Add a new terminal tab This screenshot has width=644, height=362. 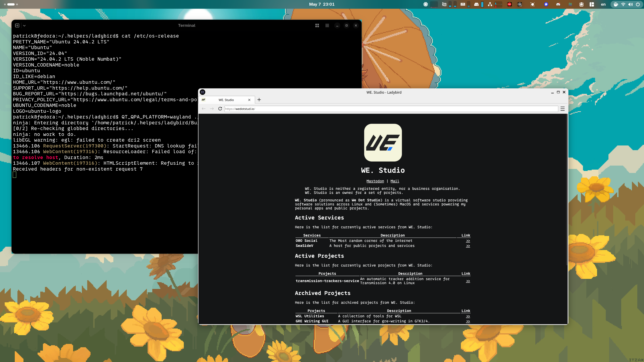[17, 25]
